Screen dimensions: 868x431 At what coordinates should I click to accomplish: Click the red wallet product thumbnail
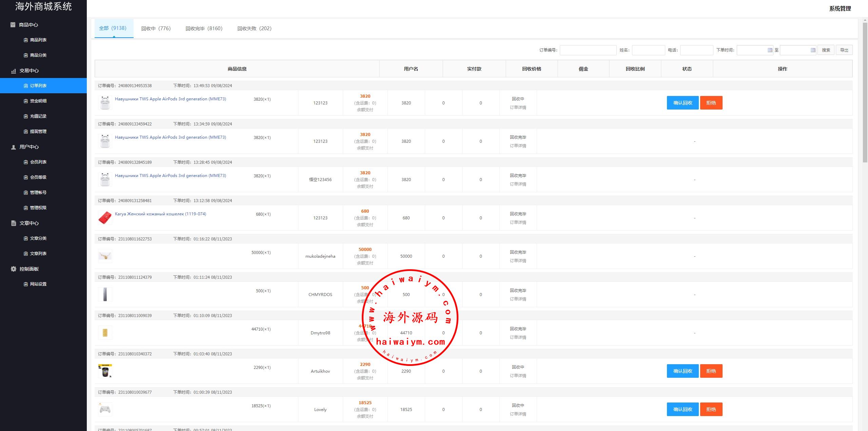click(x=105, y=218)
